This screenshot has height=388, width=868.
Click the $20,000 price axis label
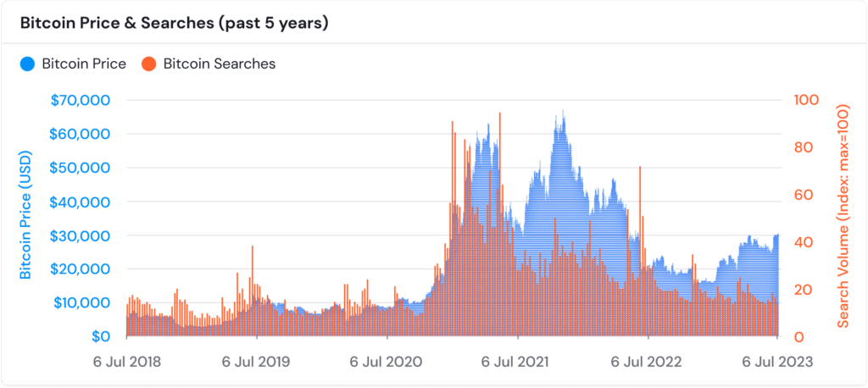click(81, 269)
